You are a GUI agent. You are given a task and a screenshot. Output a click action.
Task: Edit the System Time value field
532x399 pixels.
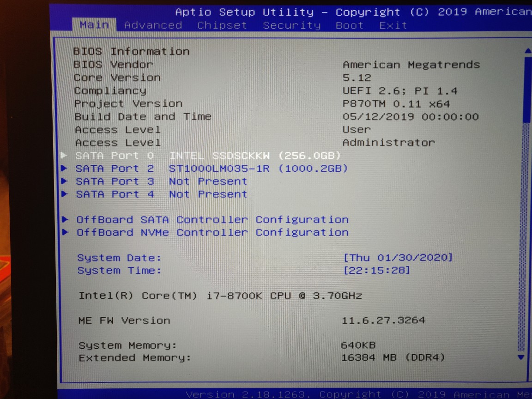(377, 271)
